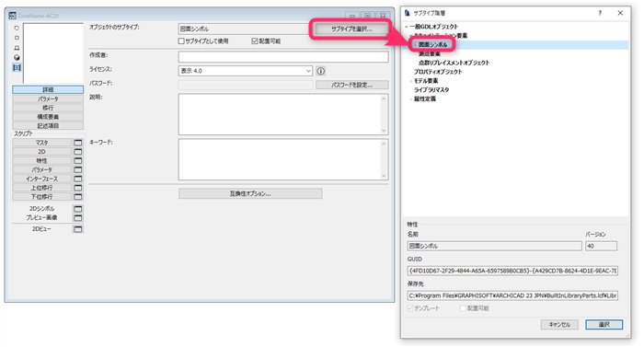Select 一般GDLオブジェクト root item

click(x=433, y=27)
